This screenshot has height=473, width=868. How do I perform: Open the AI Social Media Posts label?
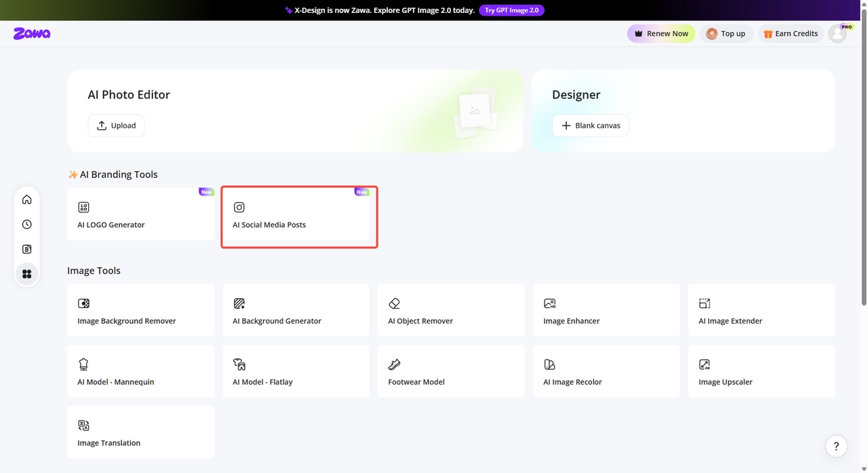point(269,225)
